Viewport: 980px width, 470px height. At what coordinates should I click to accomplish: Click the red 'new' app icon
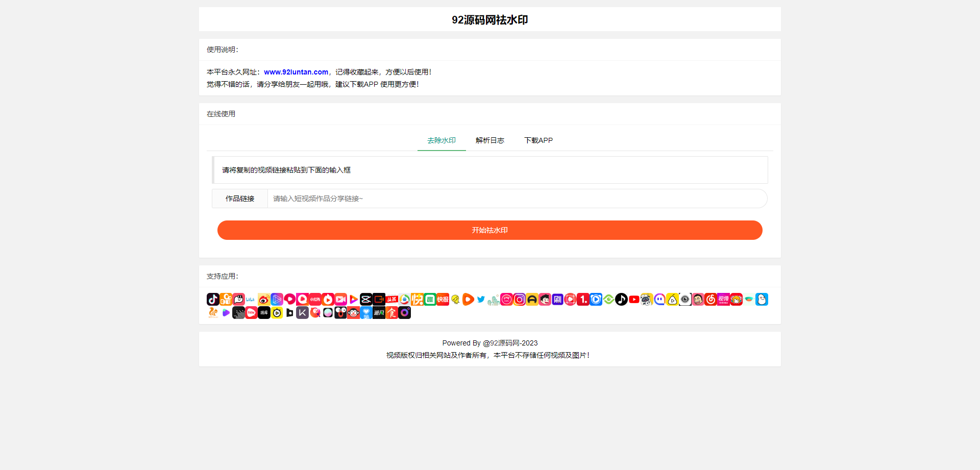tap(251, 312)
